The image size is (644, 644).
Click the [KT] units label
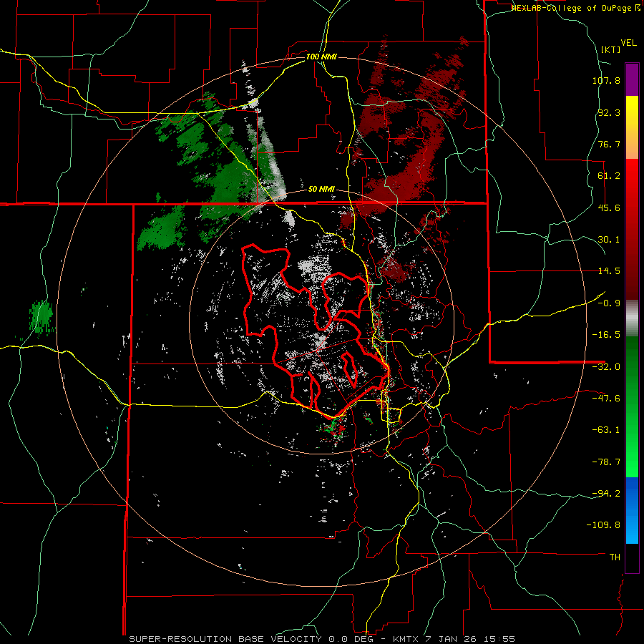[611, 49]
